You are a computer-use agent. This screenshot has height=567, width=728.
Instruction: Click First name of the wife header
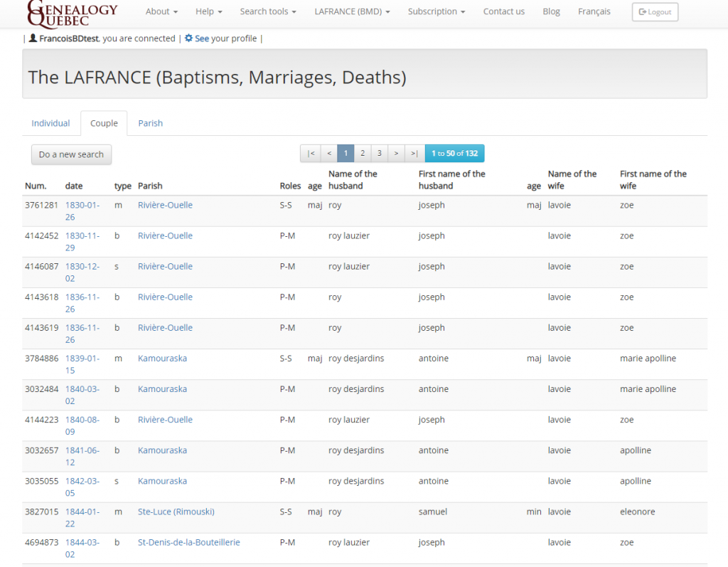point(653,180)
